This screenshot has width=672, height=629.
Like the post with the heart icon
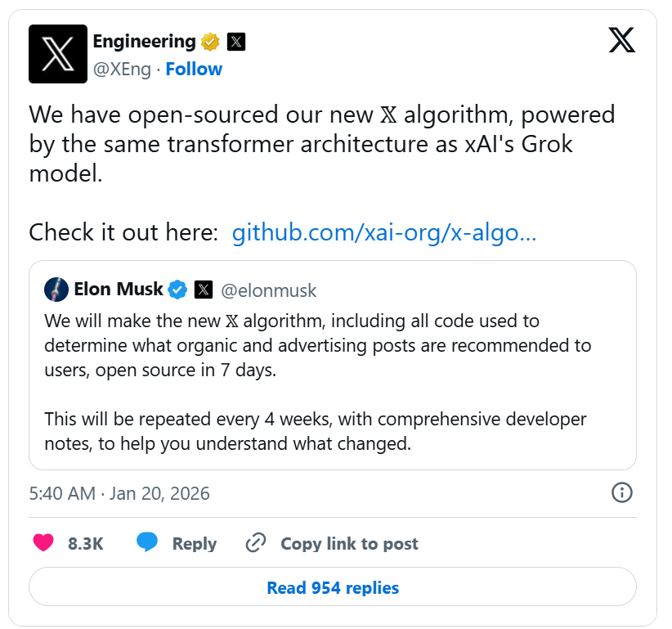(x=43, y=543)
